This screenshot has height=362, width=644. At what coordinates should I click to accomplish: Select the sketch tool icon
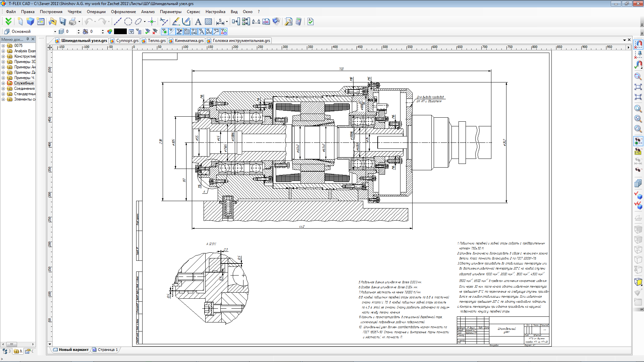point(186,21)
